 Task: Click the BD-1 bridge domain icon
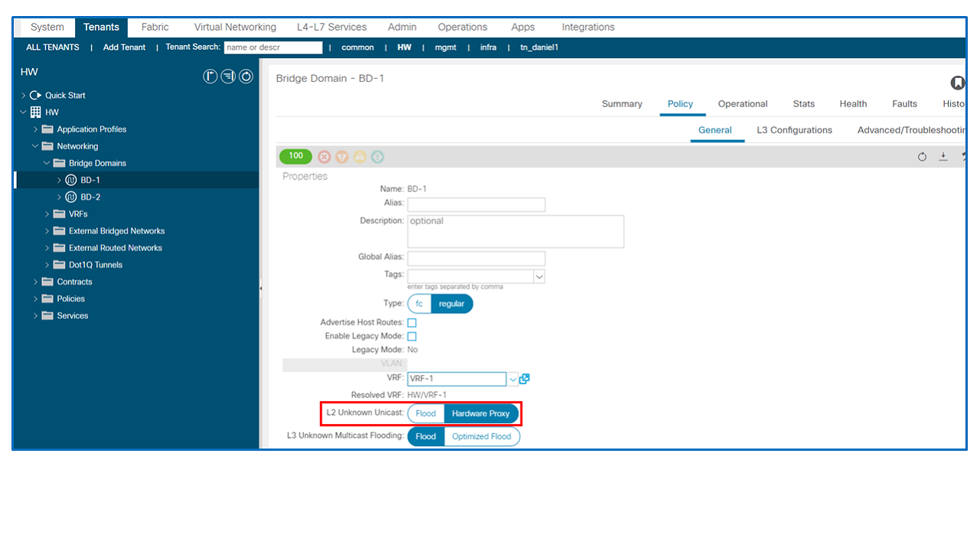point(71,180)
